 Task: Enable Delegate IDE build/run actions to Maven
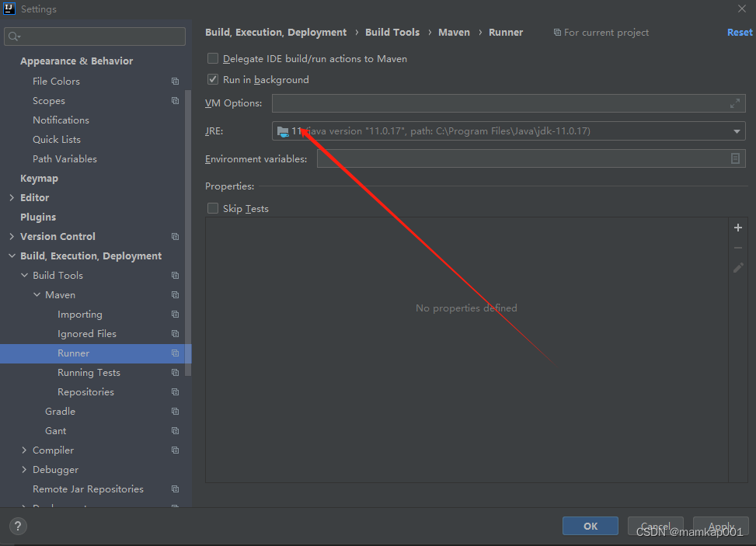[x=213, y=58]
